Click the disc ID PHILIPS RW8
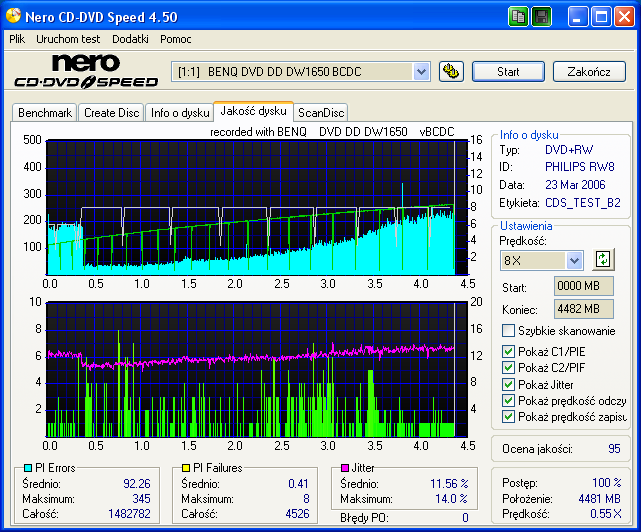 click(x=580, y=167)
